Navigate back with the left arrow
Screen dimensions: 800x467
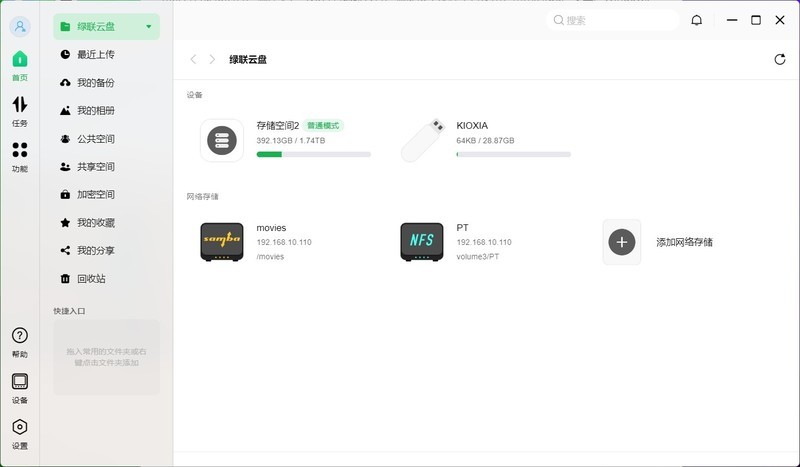point(193,59)
